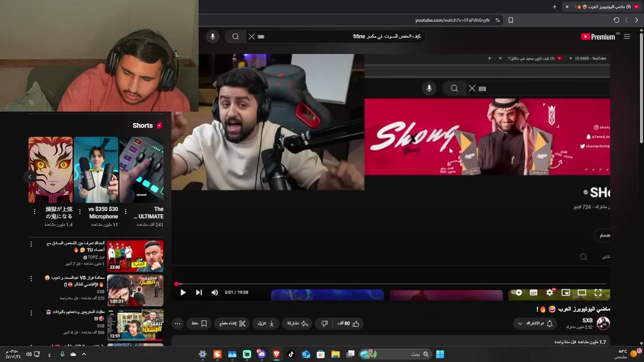Click the مشاركة share button
Image resolution: width=644 pixels, height=362 pixels.
tap(297, 324)
